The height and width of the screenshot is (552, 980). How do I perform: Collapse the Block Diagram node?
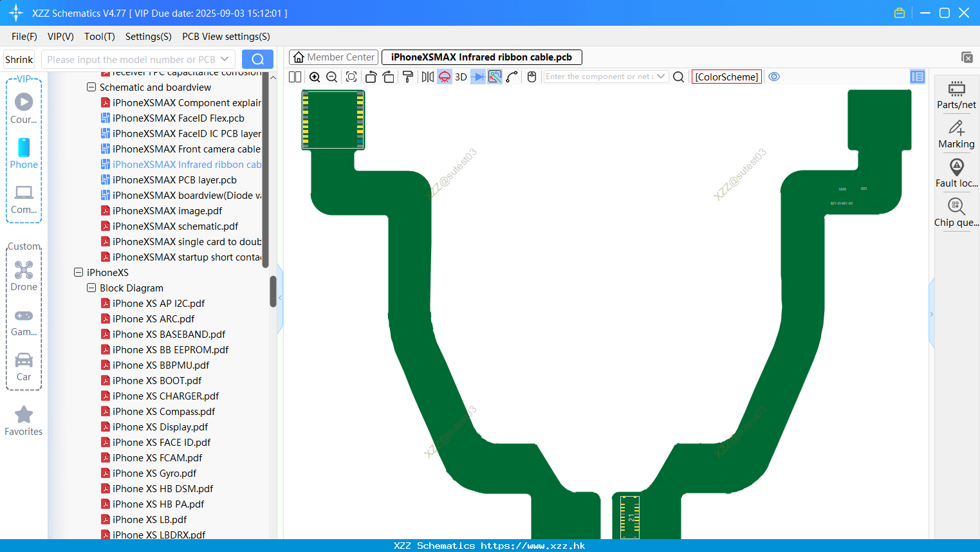coord(91,288)
